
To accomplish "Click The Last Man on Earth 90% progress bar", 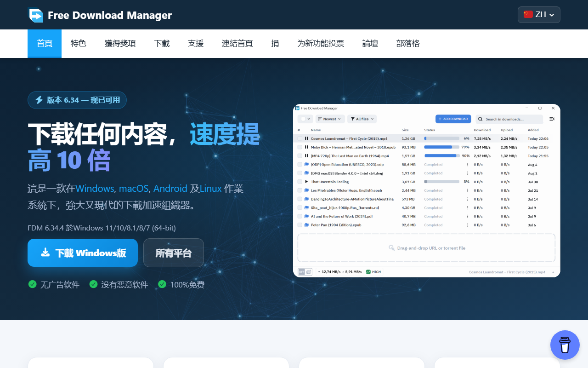I will click(441, 156).
